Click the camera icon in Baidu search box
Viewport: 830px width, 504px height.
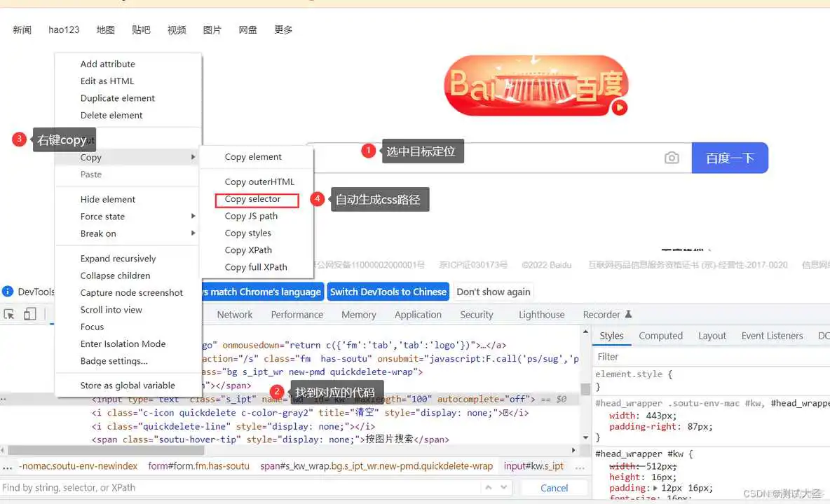[x=672, y=158]
